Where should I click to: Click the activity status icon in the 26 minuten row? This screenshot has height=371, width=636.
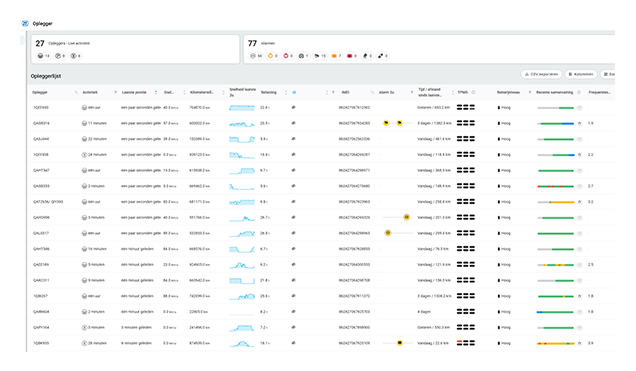click(84, 343)
